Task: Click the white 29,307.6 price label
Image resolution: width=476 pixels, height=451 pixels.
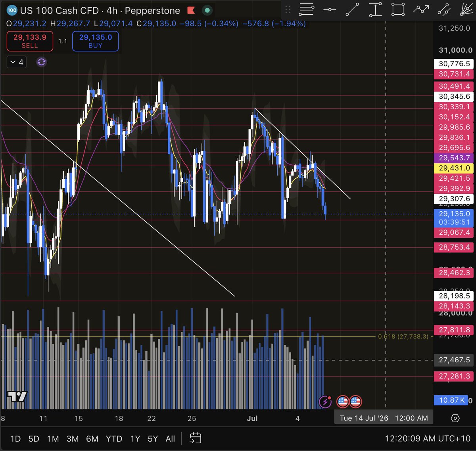Action: [454, 199]
